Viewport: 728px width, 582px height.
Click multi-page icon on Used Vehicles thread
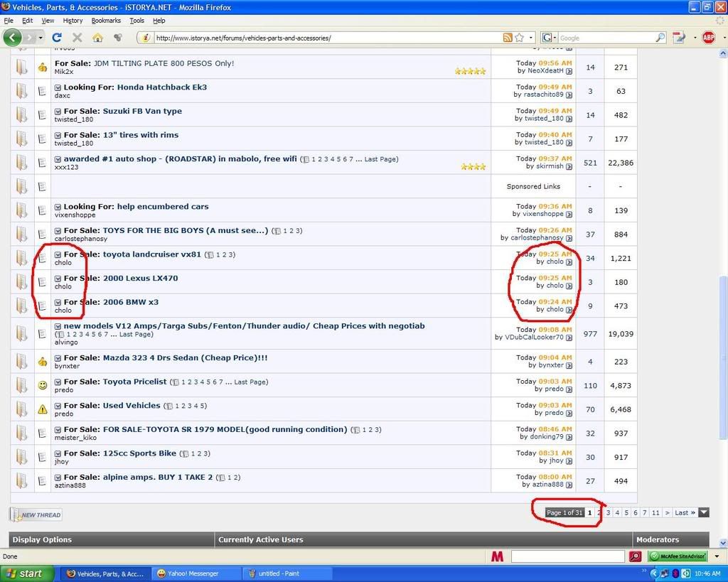click(169, 406)
